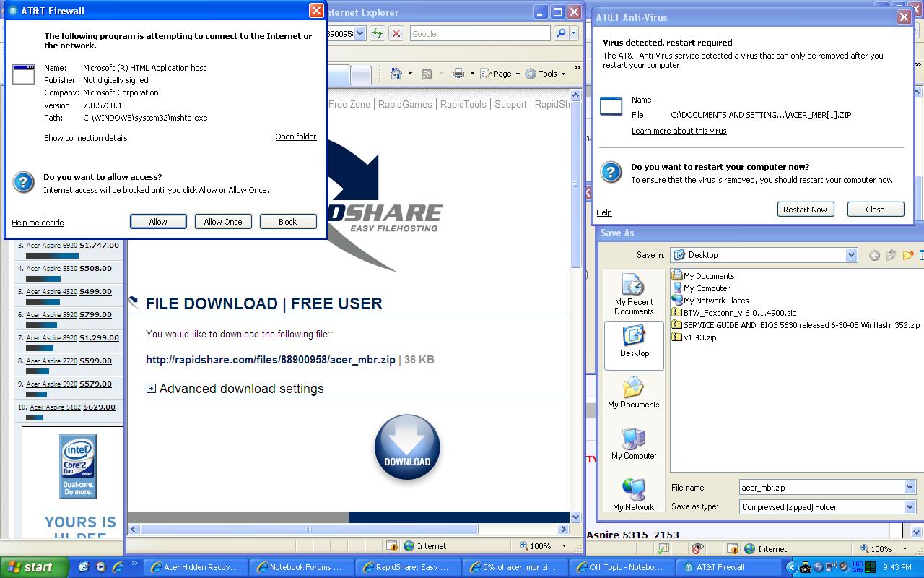
Task: Open search provider dropdown arrow
Action: (x=575, y=33)
